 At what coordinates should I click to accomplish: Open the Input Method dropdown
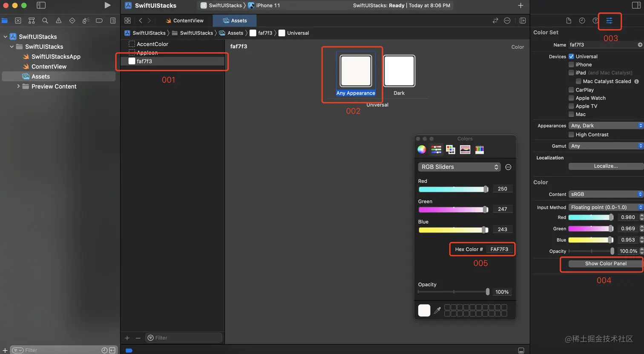(x=606, y=207)
